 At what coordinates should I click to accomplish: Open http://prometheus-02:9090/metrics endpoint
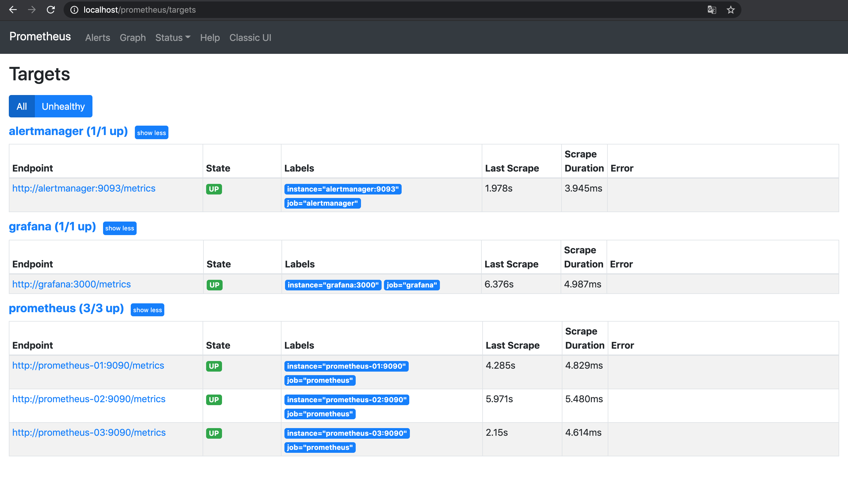point(89,399)
